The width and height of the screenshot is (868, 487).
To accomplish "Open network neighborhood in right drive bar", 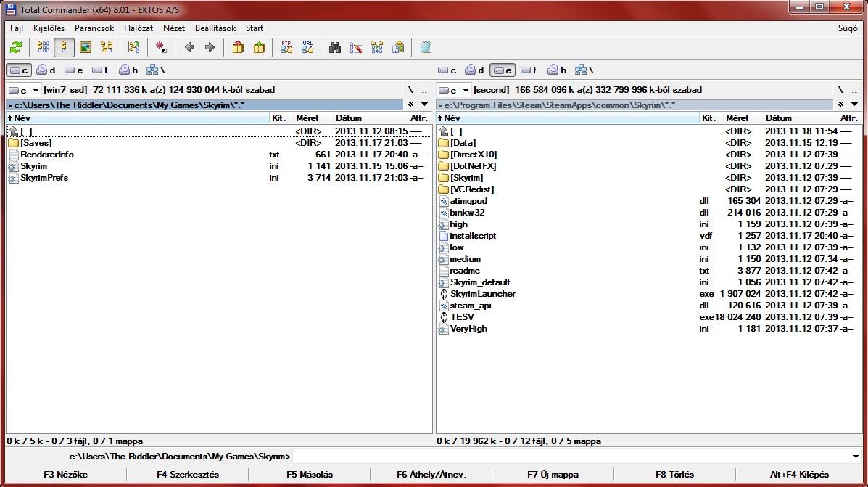I will (584, 70).
